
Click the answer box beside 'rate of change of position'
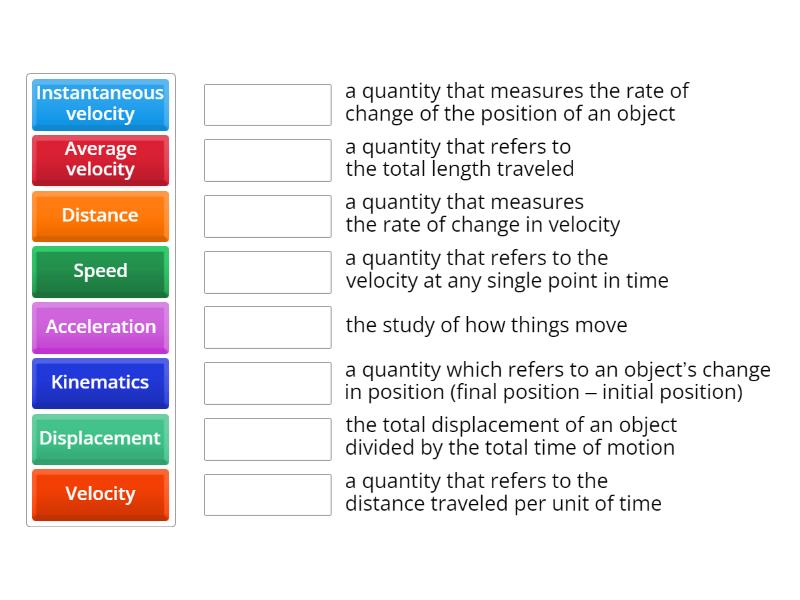267,104
